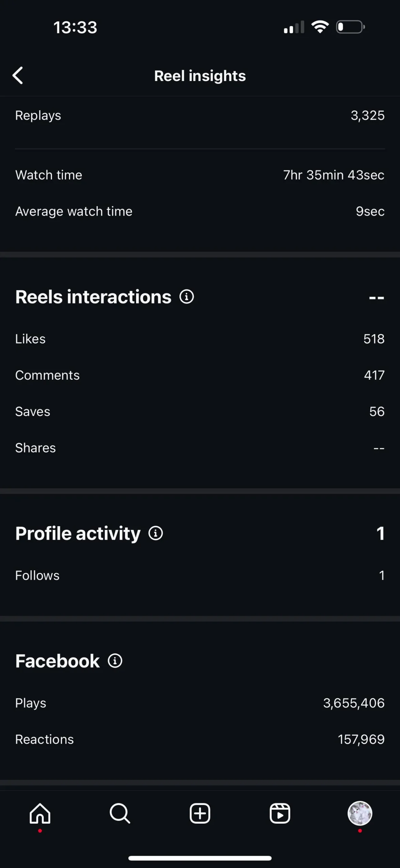
Task: Tap the battery indicator in status bar
Action: (x=350, y=27)
